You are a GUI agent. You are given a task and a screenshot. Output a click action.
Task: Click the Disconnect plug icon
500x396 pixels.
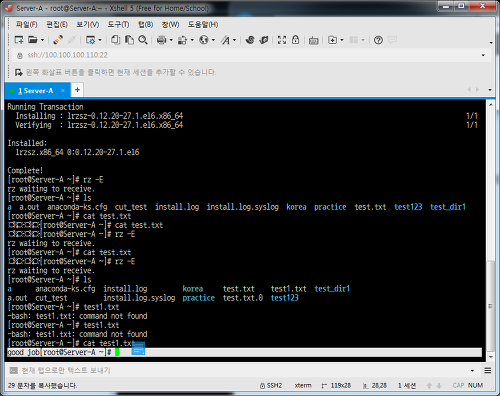[58, 40]
